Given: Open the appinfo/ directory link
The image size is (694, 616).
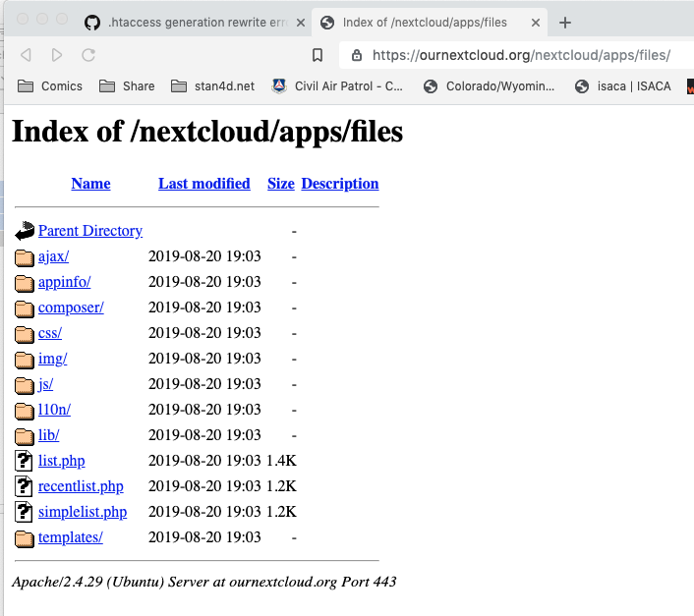Looking at the screenshot, I should (64, 282).
